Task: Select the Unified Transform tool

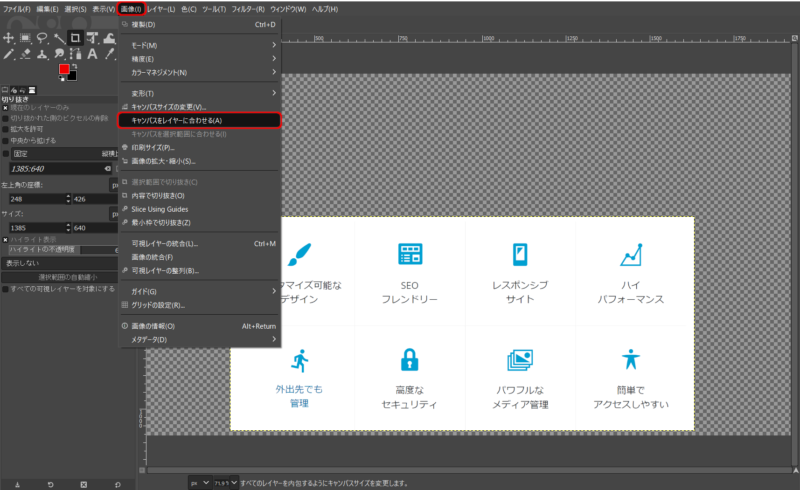Action: (x=92, y=38)
